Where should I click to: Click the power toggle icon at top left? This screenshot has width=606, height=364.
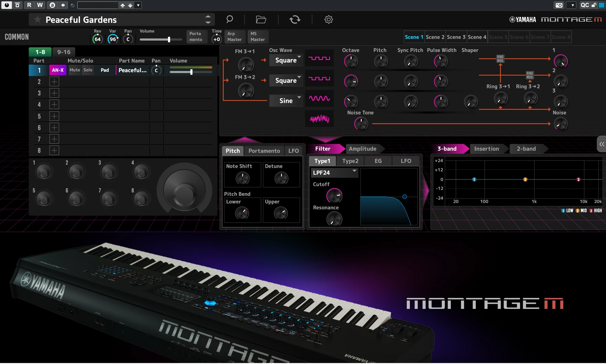coord(6,5)
